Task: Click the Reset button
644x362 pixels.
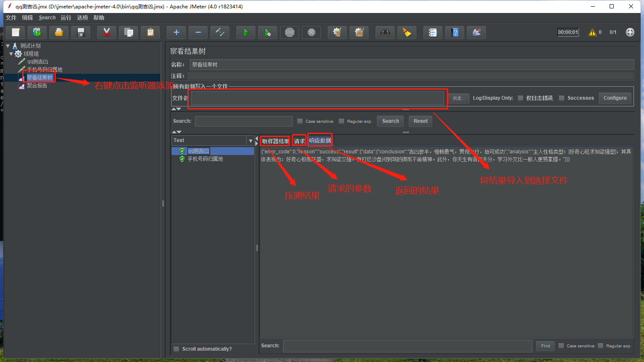Action: (421, 121)
